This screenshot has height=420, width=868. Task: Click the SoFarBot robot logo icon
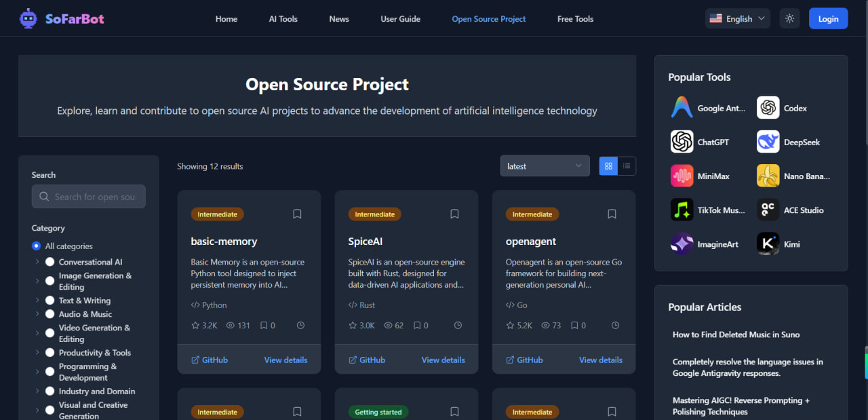point(28,18)
